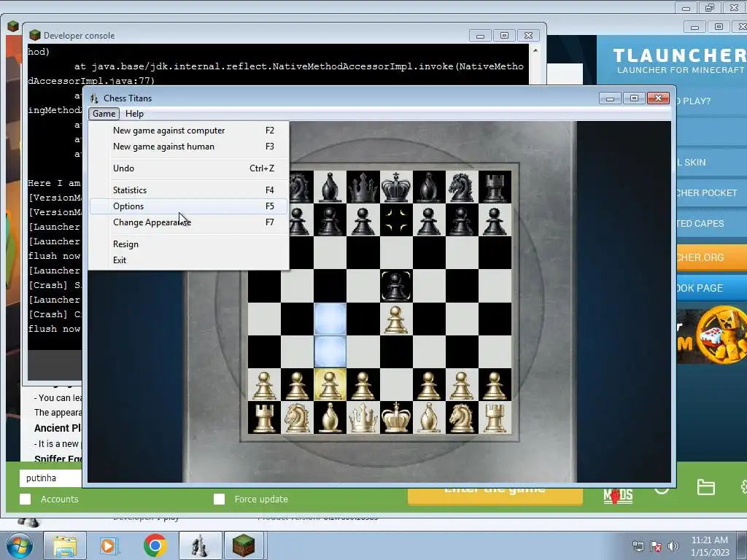
Task: Select the black queen piece
Action: pos(363,187)
